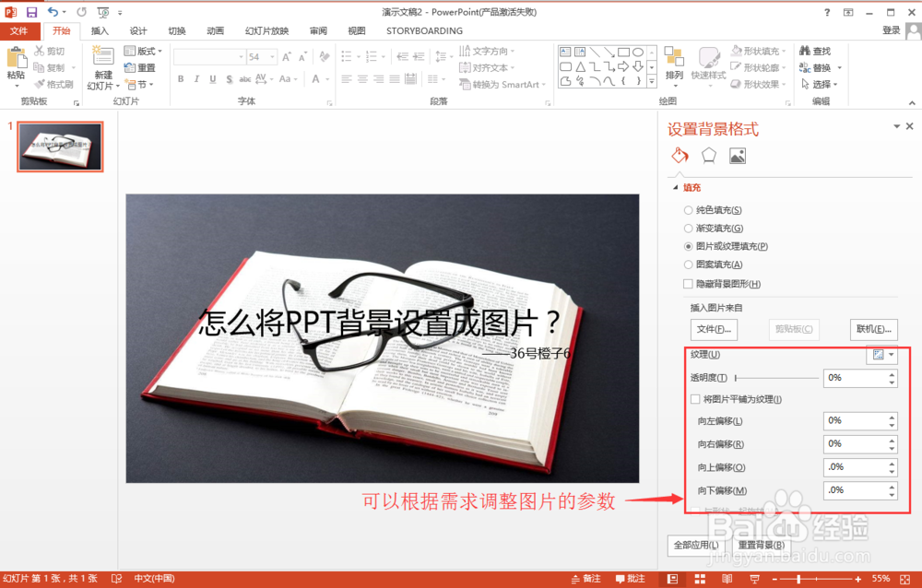Switch to the 设计 ribbon tab
922x588 pixels.
click(x=136, y=30)
